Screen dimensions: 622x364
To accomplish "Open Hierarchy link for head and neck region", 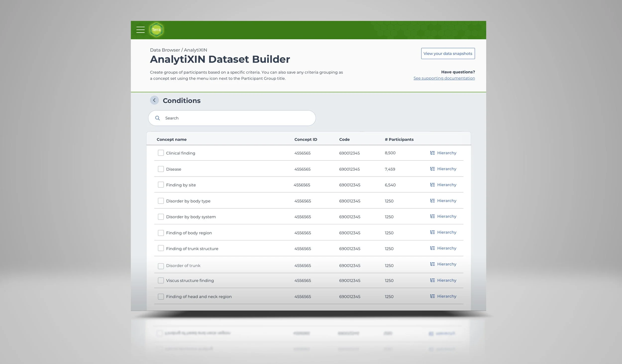I will (x=447, y=296).
